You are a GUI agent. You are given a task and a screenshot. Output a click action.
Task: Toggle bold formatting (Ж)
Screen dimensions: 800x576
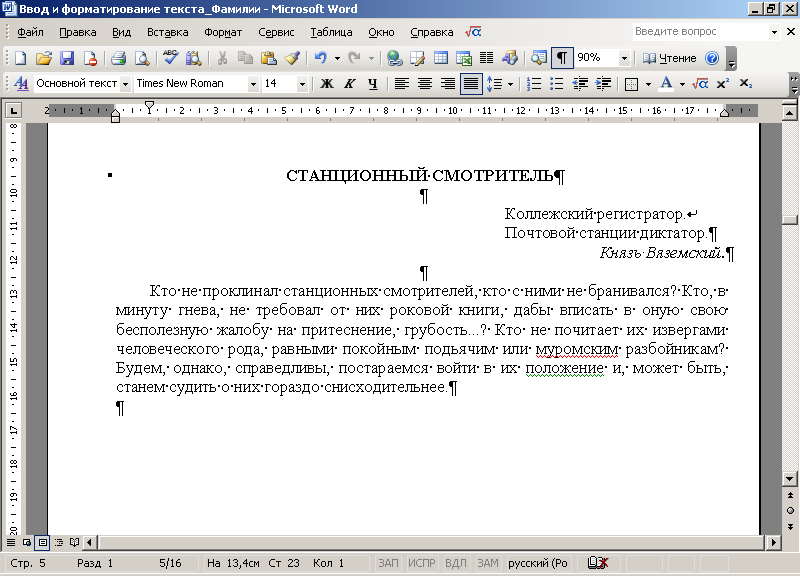[x=327, y=84]
